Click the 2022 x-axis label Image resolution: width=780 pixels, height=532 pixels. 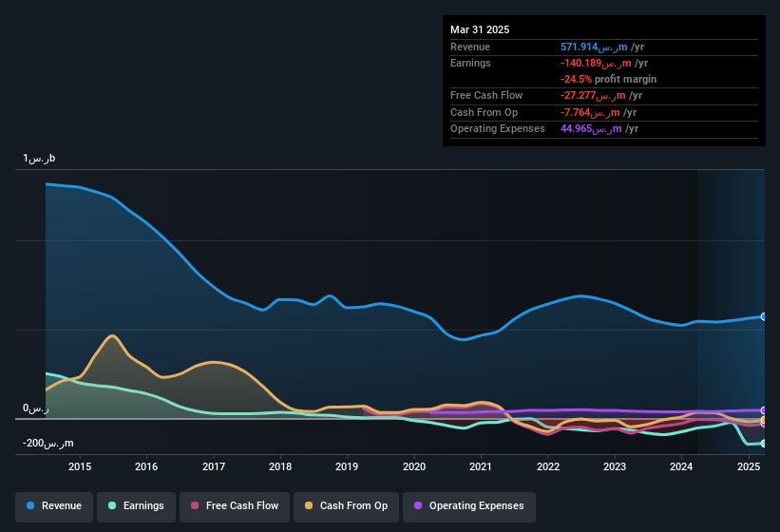pos(547,466)
